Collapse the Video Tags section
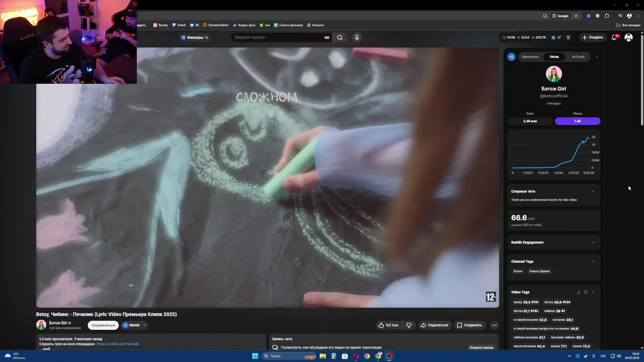The height and width of the screenshot is (362, 644). click(x=593, y=292)
